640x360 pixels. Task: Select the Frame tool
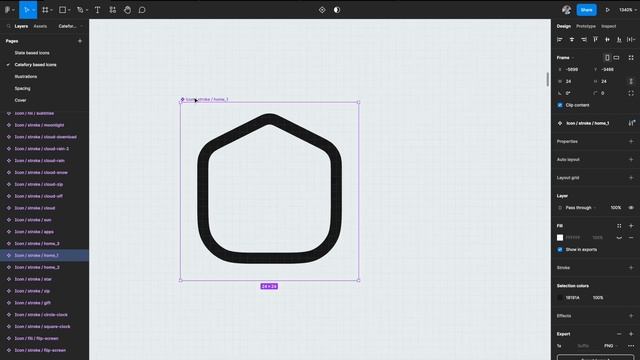pyautogui.click(x=45, y=10)
